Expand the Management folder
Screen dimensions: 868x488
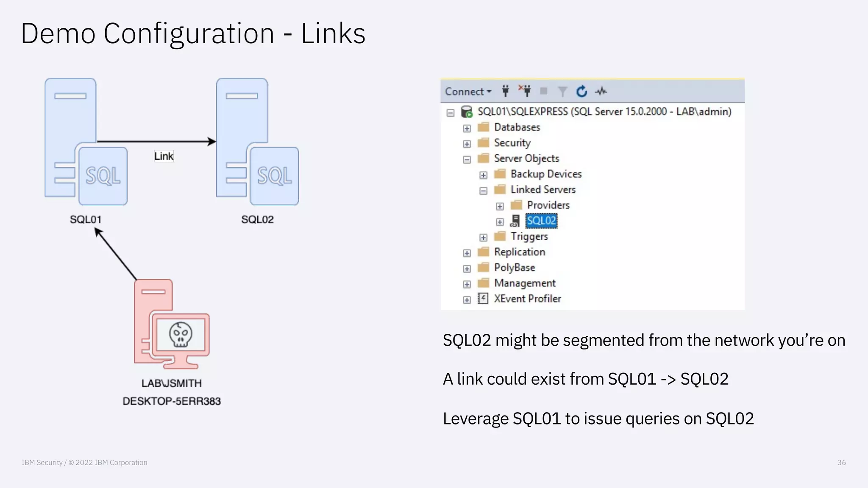pos(467,284)
